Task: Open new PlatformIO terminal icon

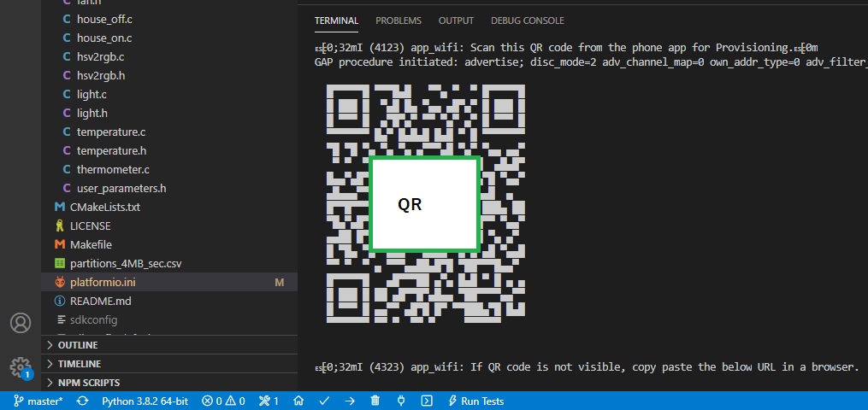Action: [427, 401]
